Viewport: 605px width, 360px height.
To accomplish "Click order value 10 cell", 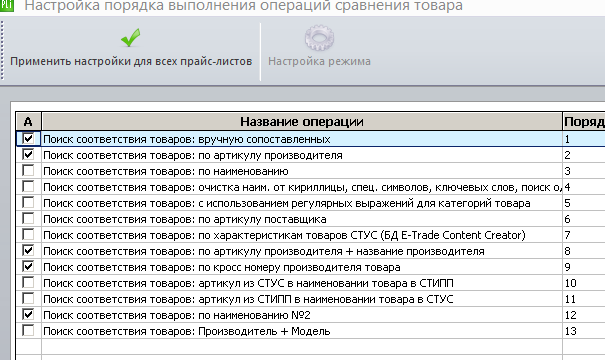I will coord(584,283).
